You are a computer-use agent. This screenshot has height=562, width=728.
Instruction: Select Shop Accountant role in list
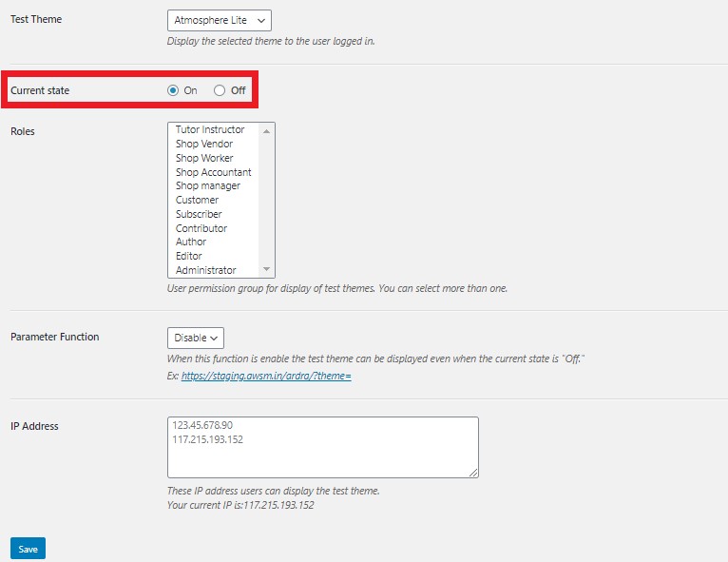pos(213,172)
